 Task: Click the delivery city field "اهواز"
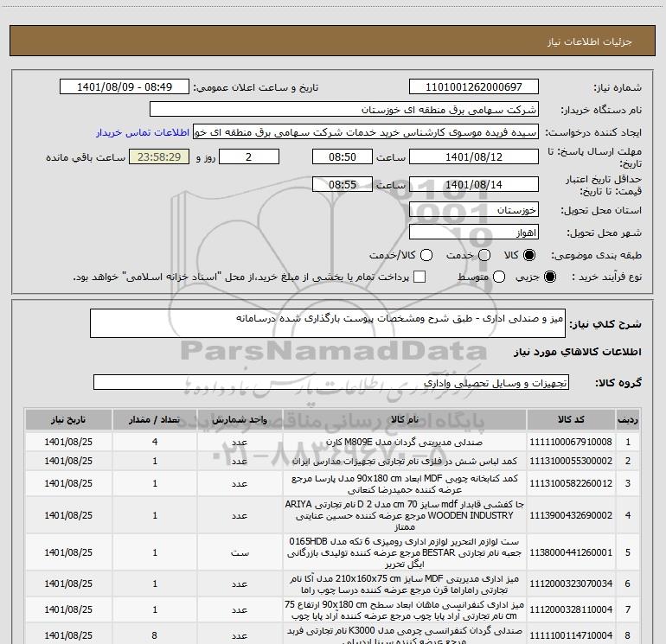(x=473, y=233)
